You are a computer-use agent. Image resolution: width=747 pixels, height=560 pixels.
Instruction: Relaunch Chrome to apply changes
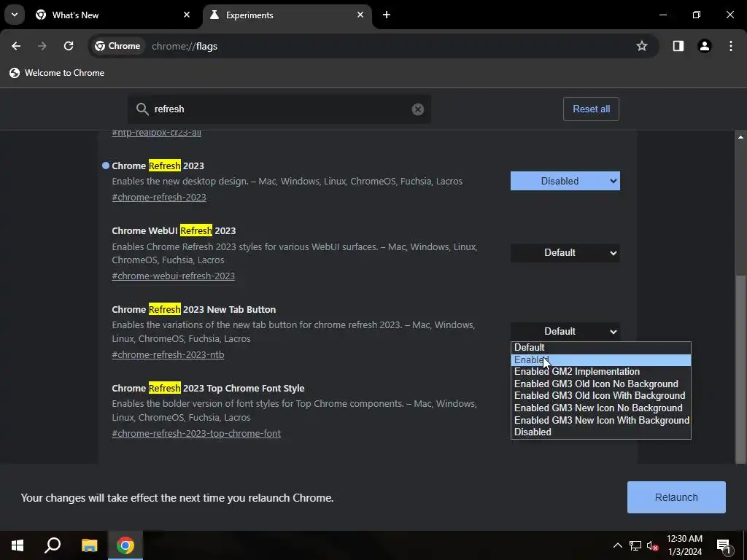[x=676, y=497]
